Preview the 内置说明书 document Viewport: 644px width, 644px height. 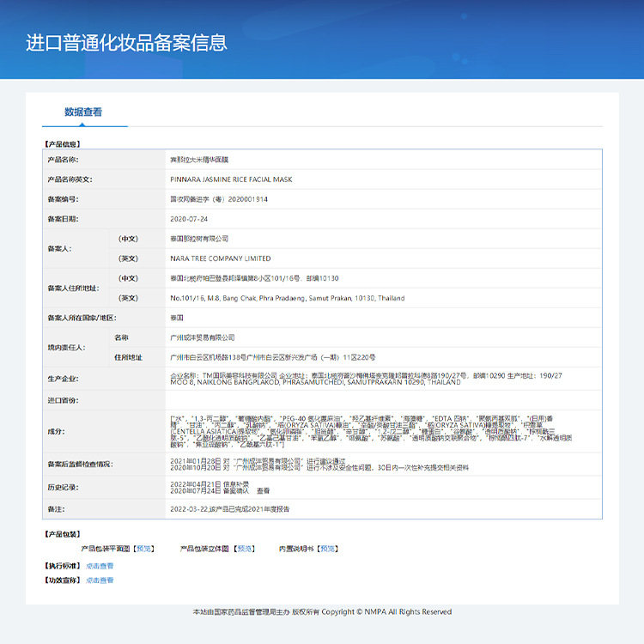click(x=327, y=549)
